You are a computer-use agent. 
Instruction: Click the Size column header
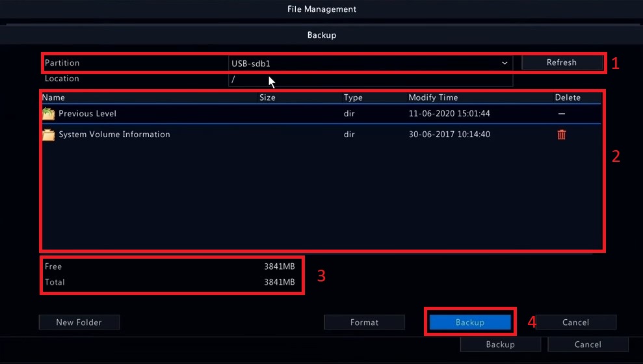tap(267, 97)
